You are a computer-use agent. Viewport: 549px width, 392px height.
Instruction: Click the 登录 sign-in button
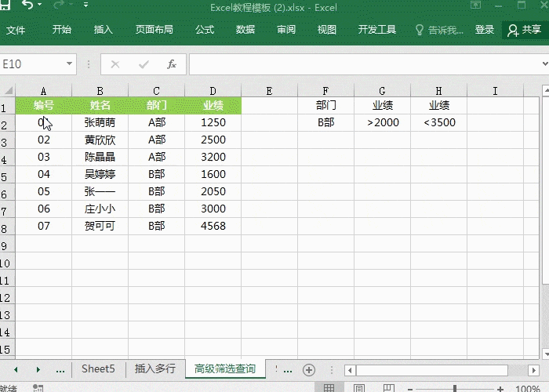point(485,30)
